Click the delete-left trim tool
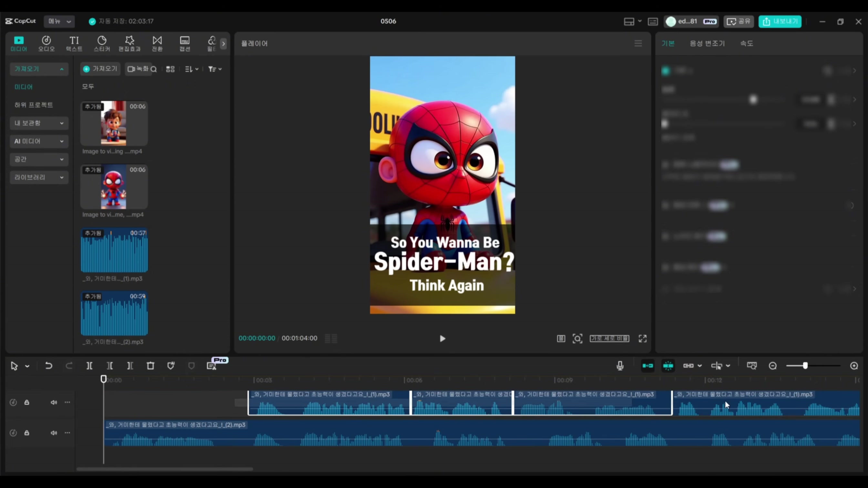 click(x=109, y=366)
